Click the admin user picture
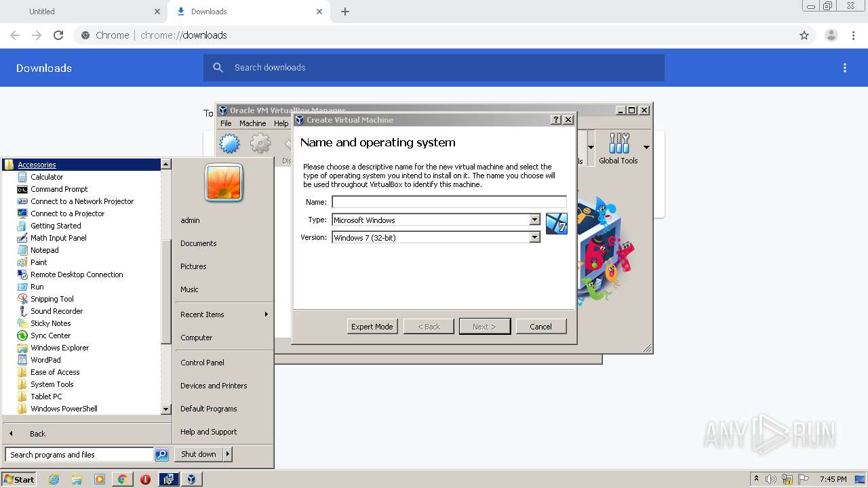Image resolution: width=868 pixels, height=488 pixels. tap(224, 183)
